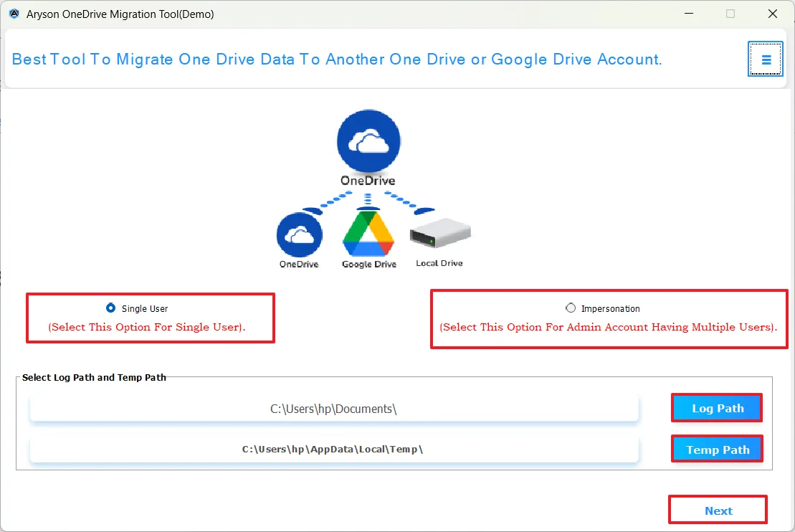This screenshot has width=795, height=532.
Task: Click the large OneDrive source cloud icon
Action: [x=368, y=142]
